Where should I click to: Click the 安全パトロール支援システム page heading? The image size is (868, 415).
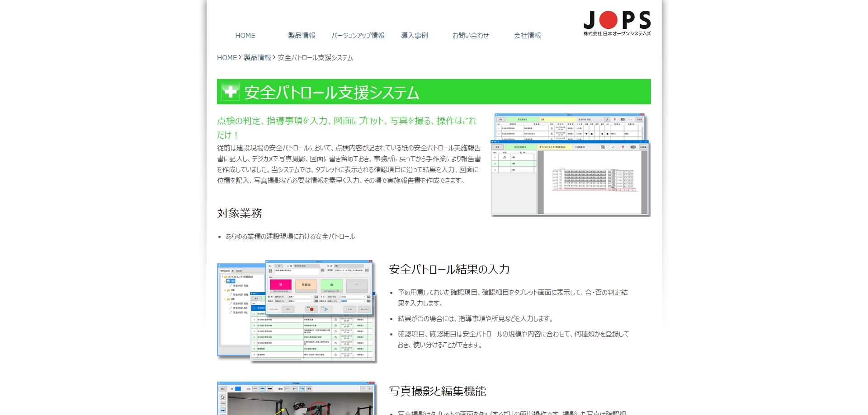click(x=332, y=92)
